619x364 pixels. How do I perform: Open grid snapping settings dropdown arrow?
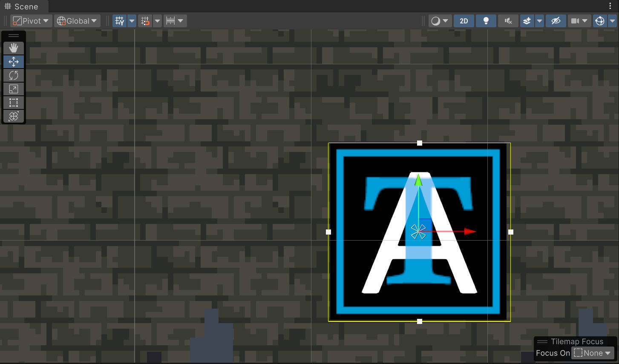(x=158, y=21)
